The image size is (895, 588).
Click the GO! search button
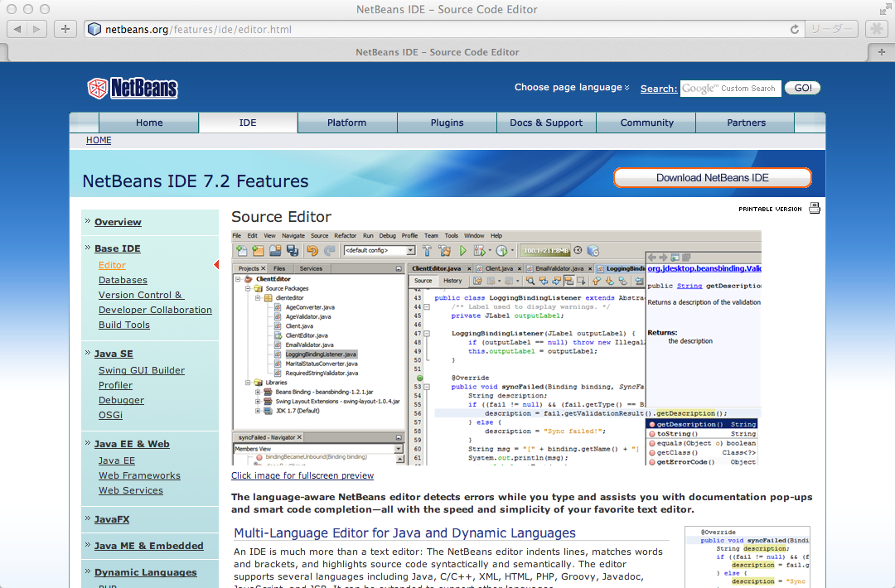click(802, 88)
